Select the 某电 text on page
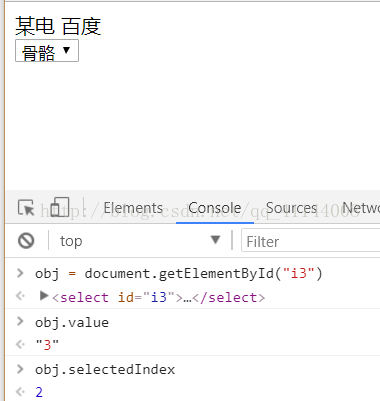The height and width of the screenshot is (401, 380). click(35, 26)
